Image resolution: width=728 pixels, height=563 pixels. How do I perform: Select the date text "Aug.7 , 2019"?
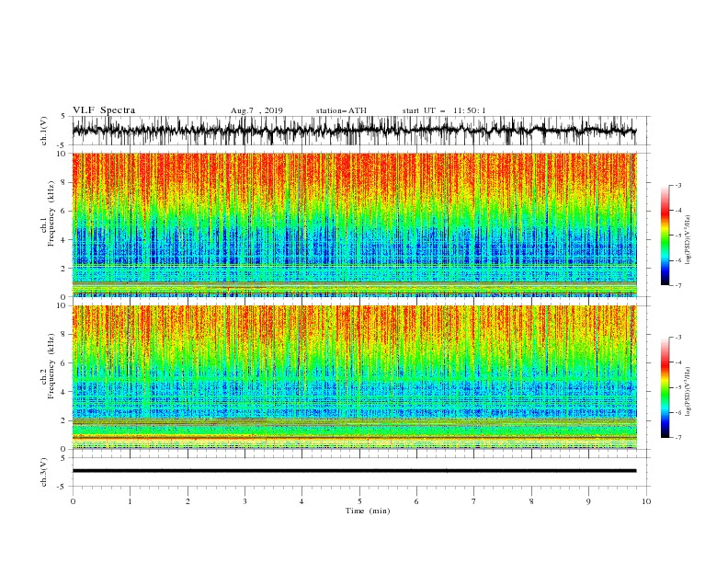[x=256, y=110]
